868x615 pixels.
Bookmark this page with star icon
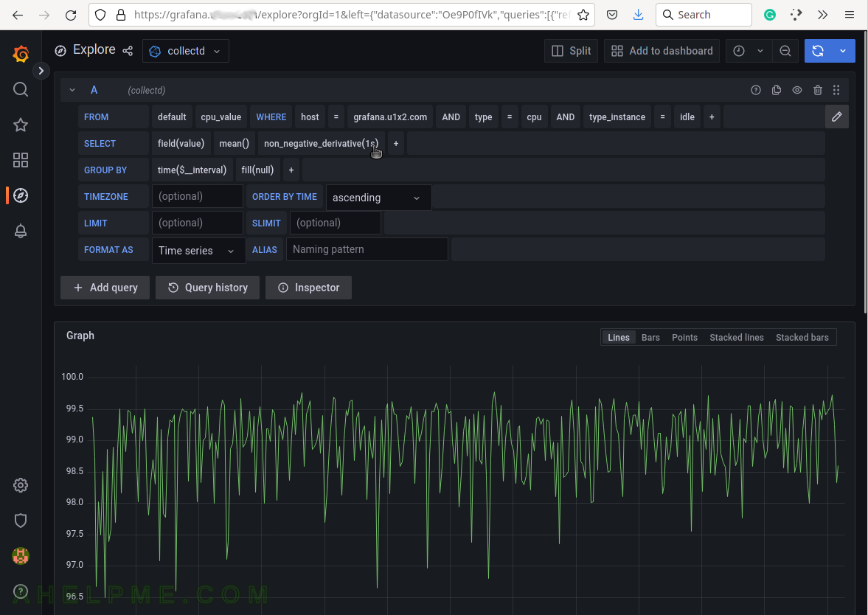[583, 15]
